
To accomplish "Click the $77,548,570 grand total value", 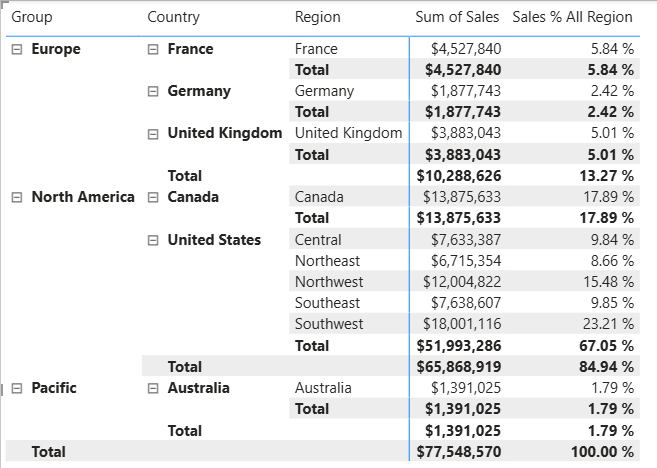I will point(460,452).
